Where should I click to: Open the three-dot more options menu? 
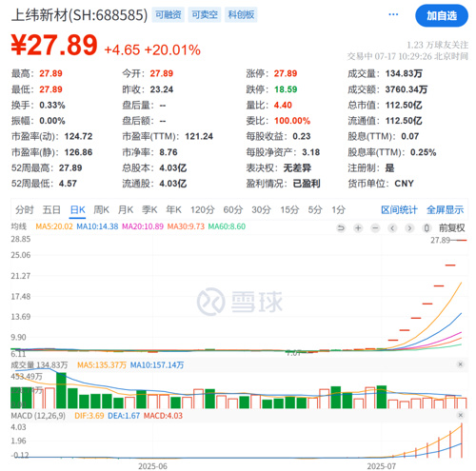[393, 14]
